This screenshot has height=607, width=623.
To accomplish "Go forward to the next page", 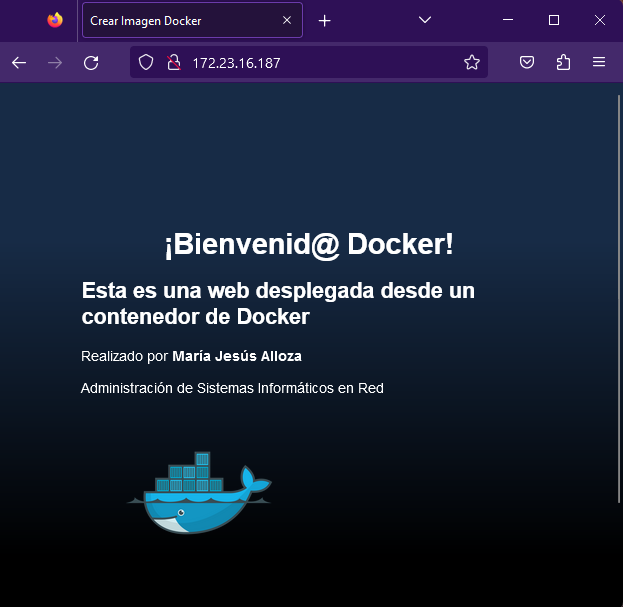I will click(x=55, y=63).
